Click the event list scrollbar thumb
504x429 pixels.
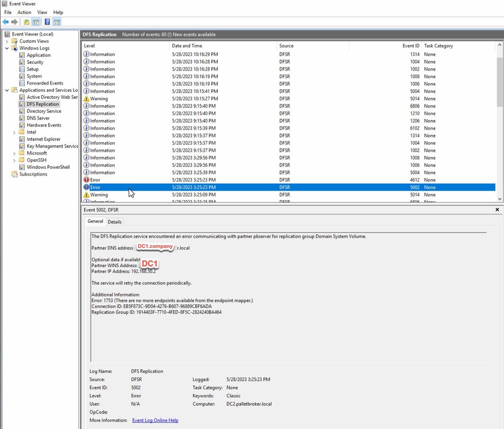pyautogui.click(x=499, y=82)
